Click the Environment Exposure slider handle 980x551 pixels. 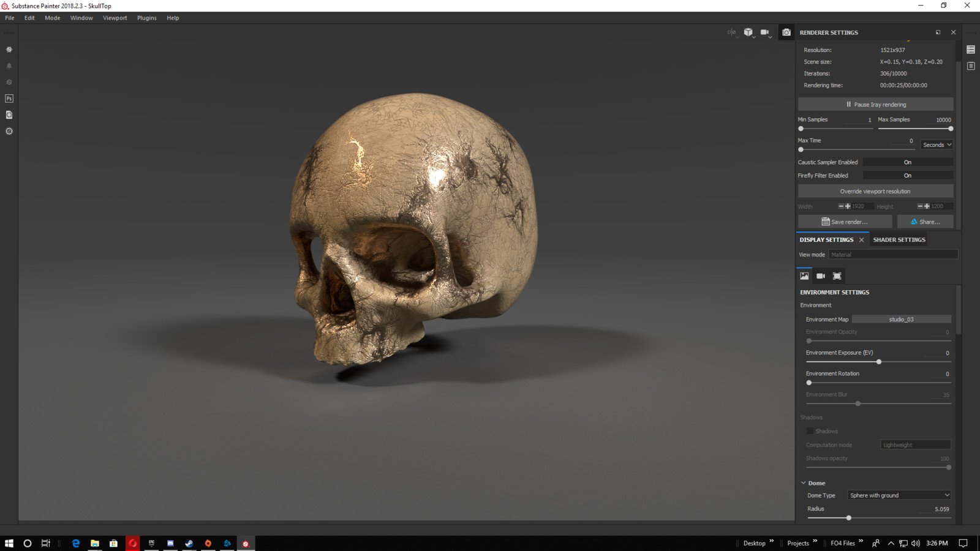879,362
